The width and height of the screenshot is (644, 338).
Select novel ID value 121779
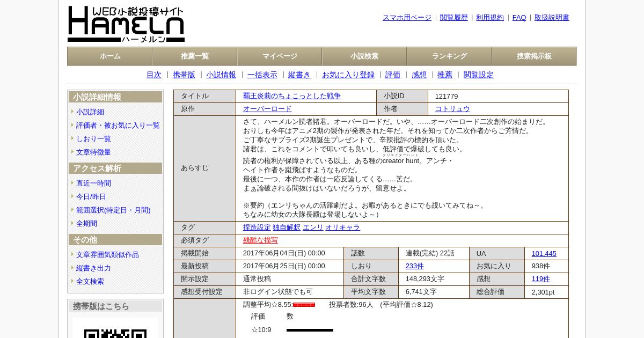pos(447,97)
